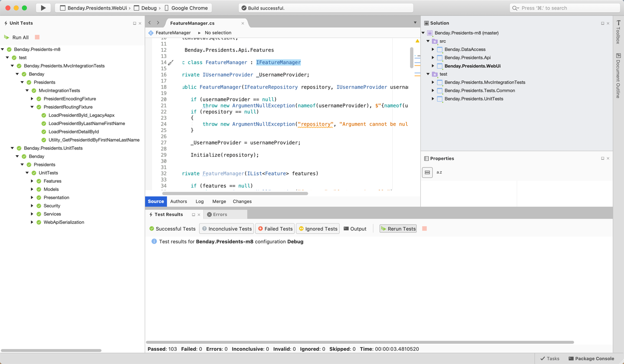Navigate back using the editor's left arrow
Image resolution: width=624 pixels, height=364 pixels.
click(x=150, y=23)
